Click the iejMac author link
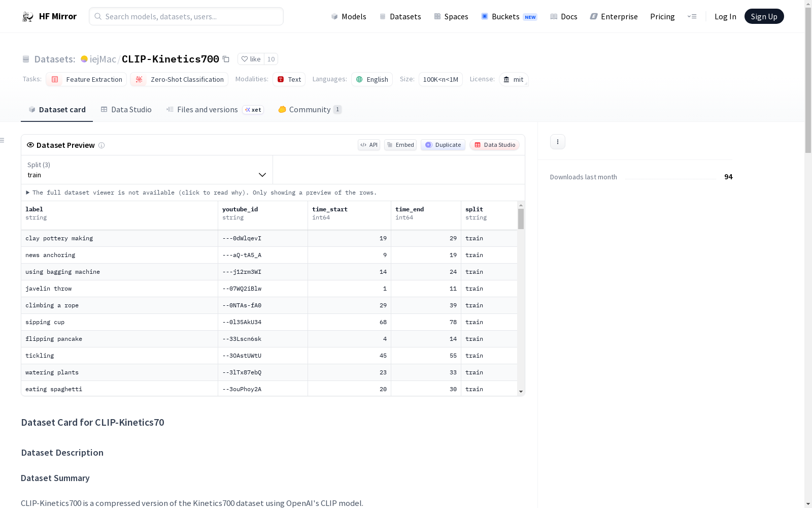 tap(103, 59)
